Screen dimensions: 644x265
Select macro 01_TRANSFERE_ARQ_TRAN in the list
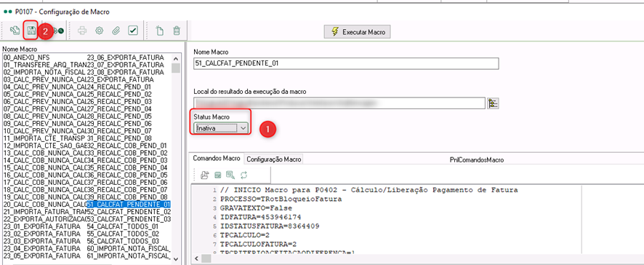45,65
